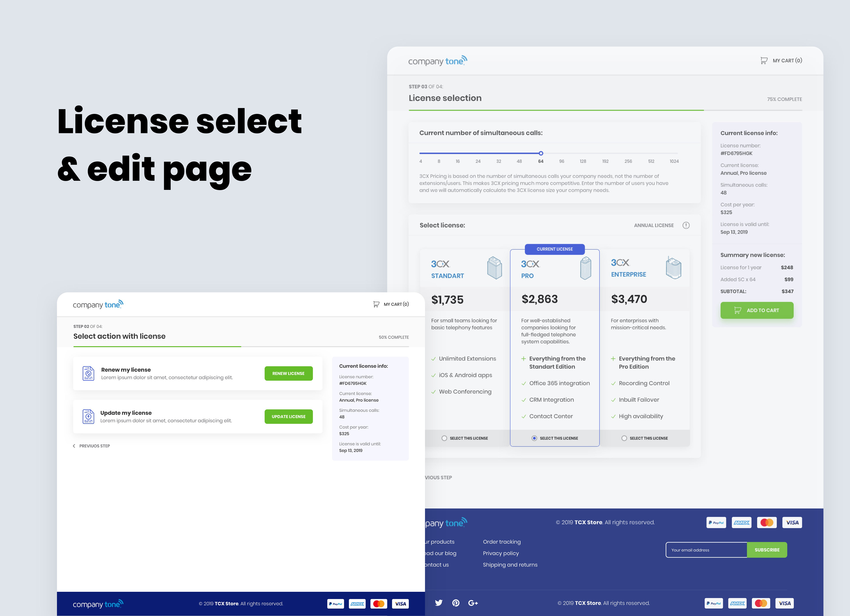Open the Privacy policy link
The height and width of the screenshot is (616, 850).
click(x=501, y=553)
